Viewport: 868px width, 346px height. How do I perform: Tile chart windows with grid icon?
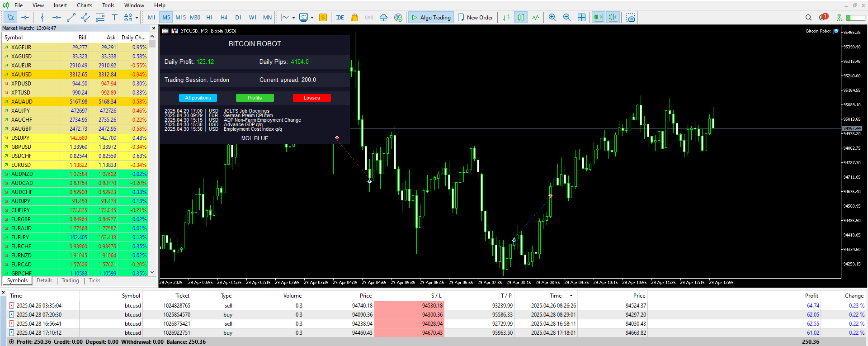click(581, 18)
